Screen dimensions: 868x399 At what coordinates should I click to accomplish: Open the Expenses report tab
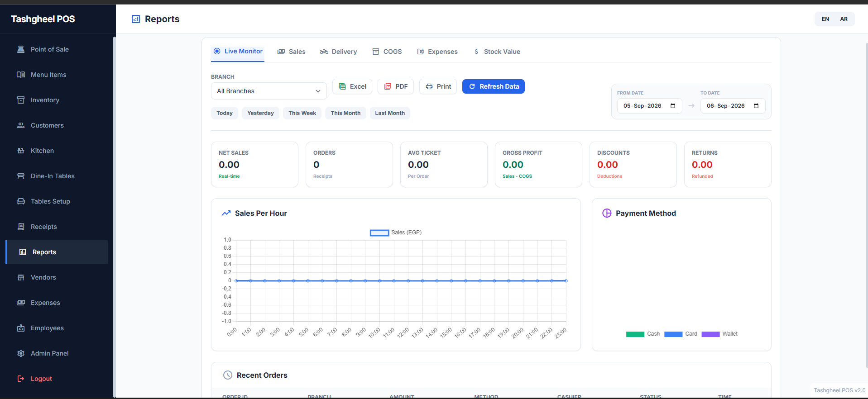[x=437, y=52]
